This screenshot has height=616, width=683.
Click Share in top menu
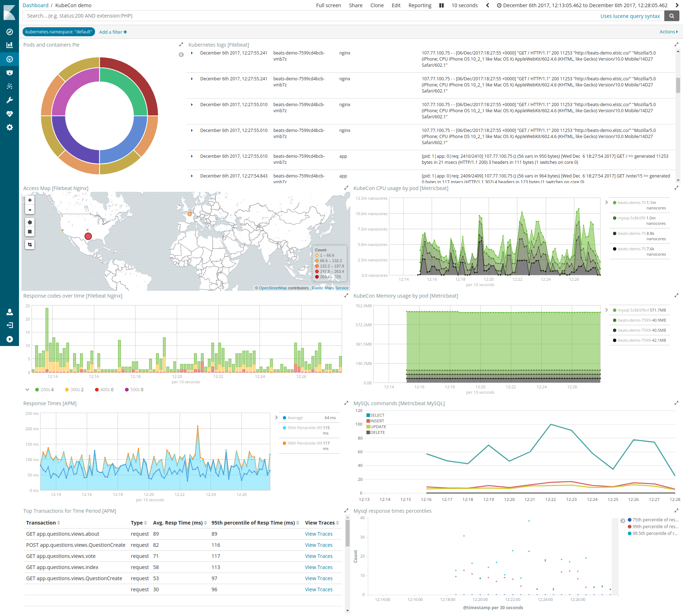point(356,5)
